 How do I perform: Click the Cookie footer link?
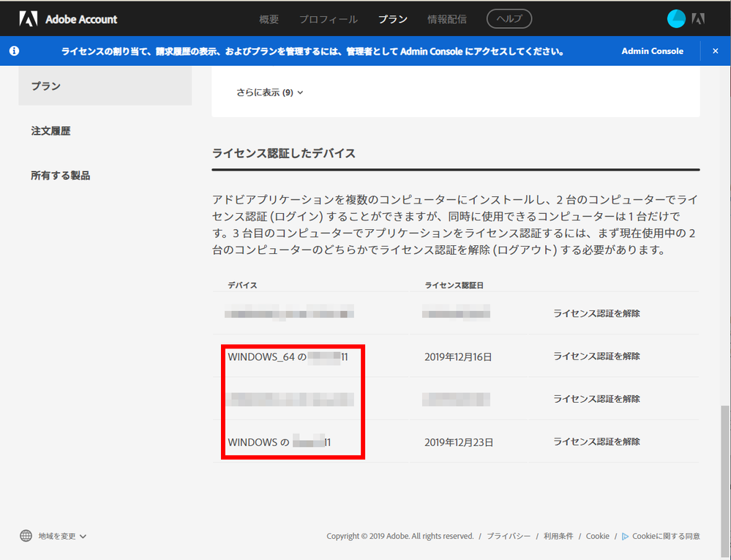click(x=597, y=537)
